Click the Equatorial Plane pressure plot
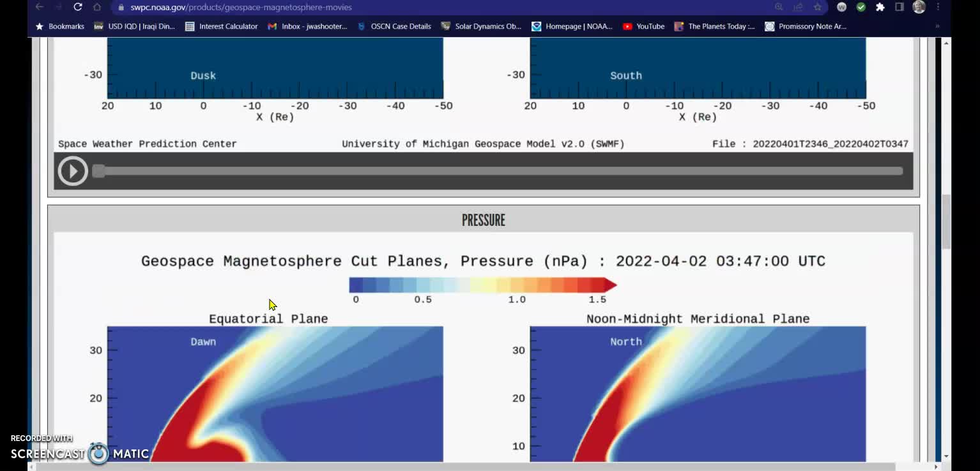Viewport: 980px width, 471px height. coord(275,394)
